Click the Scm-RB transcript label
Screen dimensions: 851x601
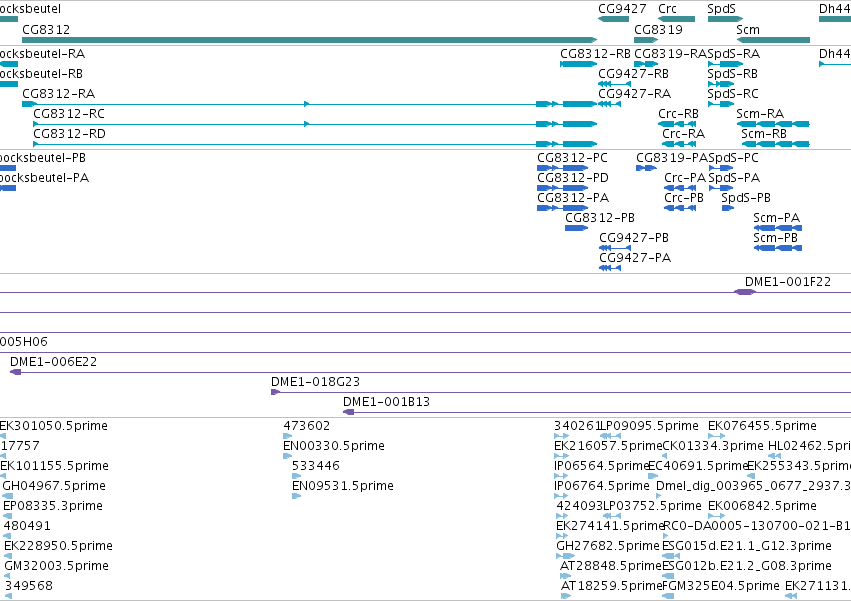[764, 134]
